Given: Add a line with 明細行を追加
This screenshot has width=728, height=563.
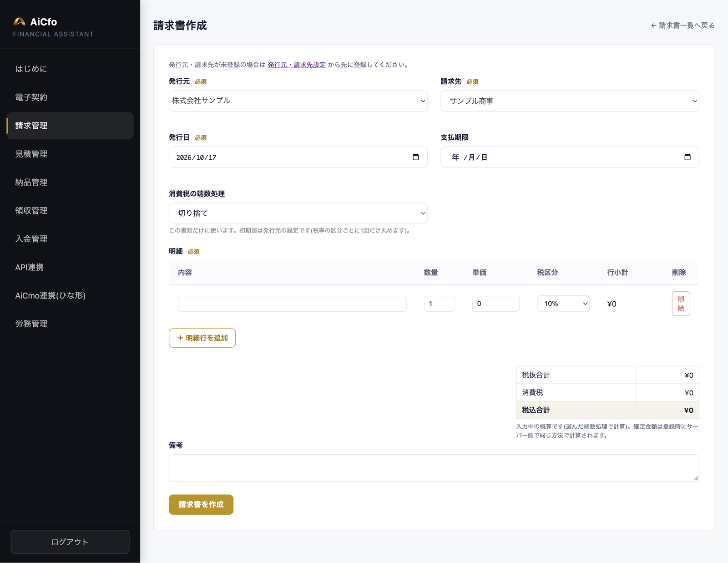Looking at the screenshot, I should (x=202, y=338).
